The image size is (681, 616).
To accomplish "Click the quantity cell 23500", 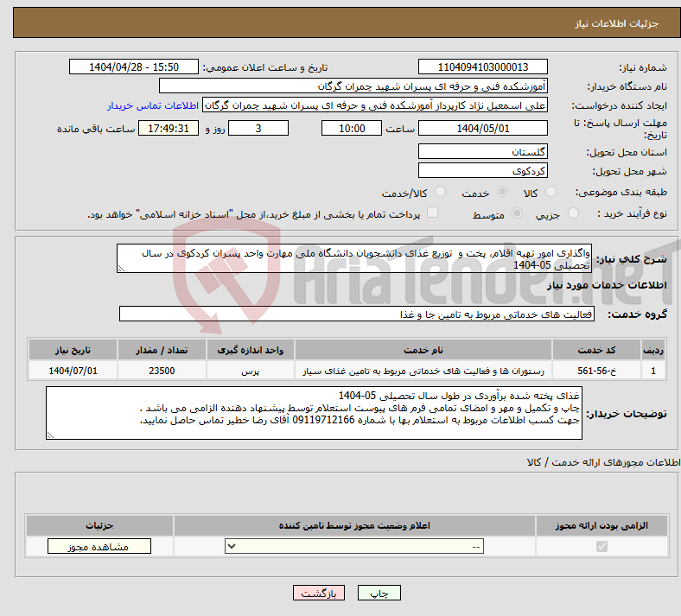I will [162, 371].
